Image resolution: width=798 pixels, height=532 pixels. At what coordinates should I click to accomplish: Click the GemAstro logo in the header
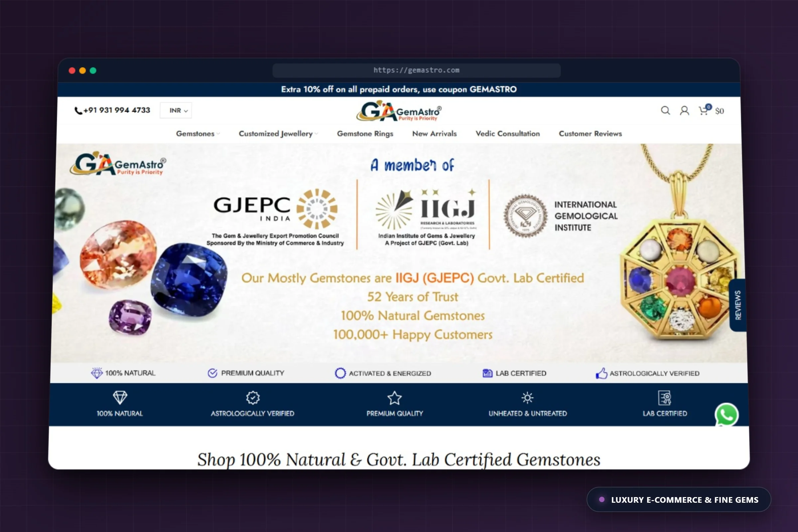pos(399,111)
